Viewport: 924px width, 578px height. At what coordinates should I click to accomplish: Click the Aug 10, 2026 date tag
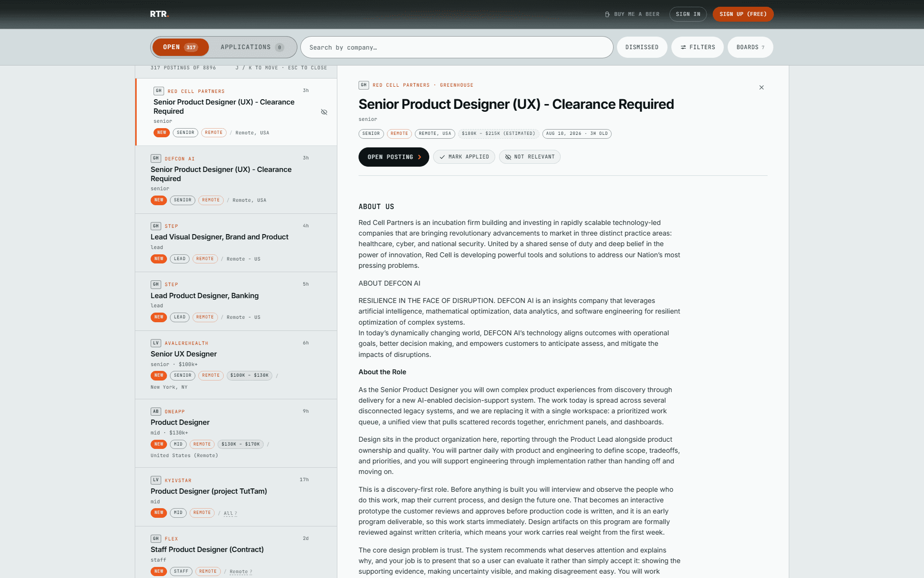pos(577,134)
